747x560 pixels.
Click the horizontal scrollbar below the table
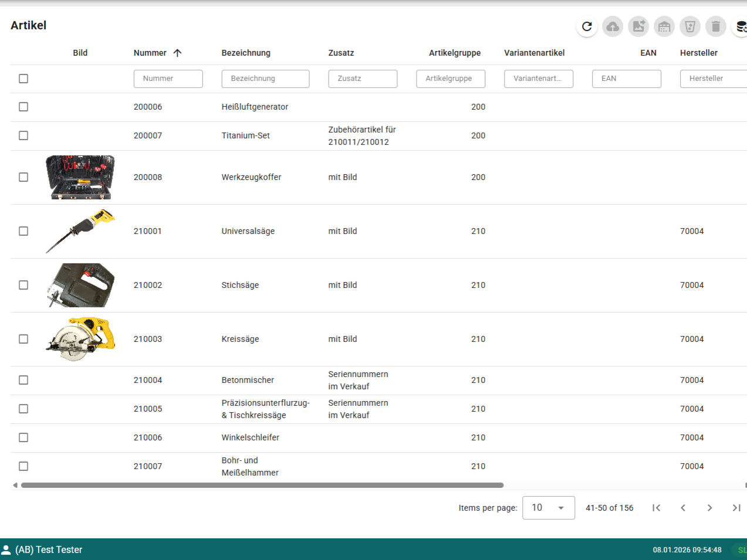click(262, 485)
